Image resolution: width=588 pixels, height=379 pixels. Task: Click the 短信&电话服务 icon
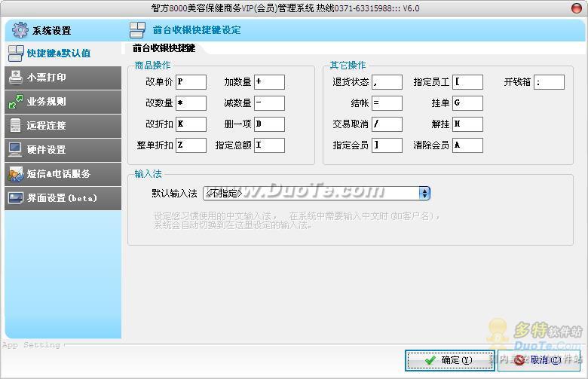tap(16, 174)
